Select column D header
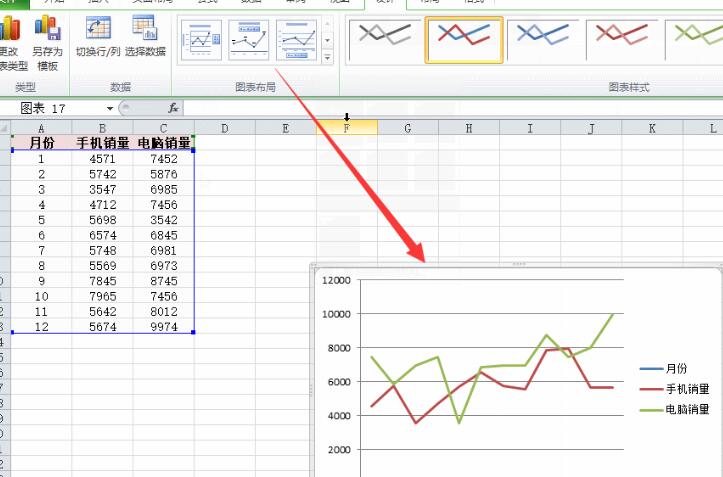Screen dimensions: 723x477 click(225, 128)
